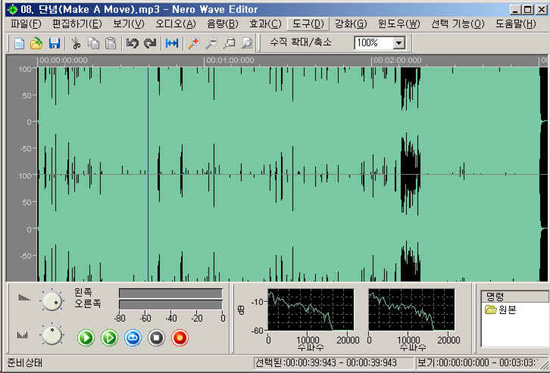
Task: Stop playback with the square button
Action: coord(156,338)
